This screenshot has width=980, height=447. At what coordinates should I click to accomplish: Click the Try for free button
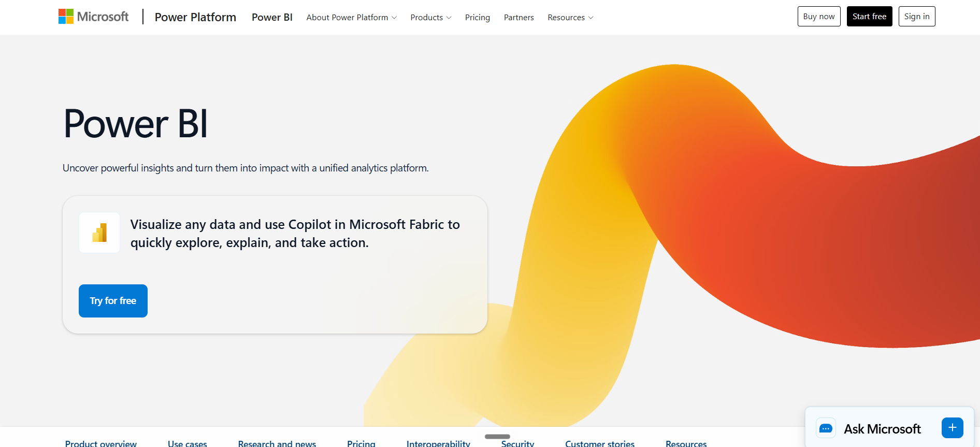pyautogui.click(x=113, y=301)
